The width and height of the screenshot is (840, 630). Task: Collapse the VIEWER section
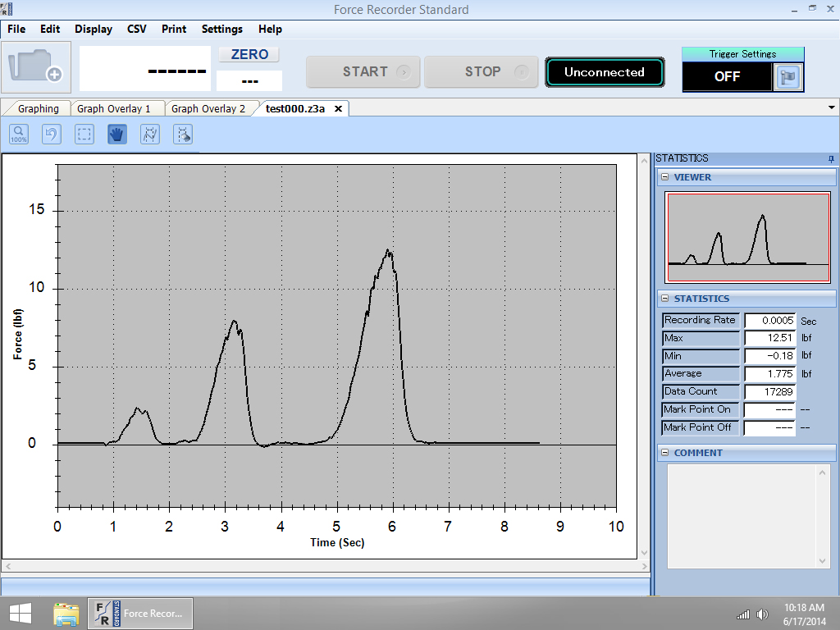pyautogui.click(x=664, y=177)
